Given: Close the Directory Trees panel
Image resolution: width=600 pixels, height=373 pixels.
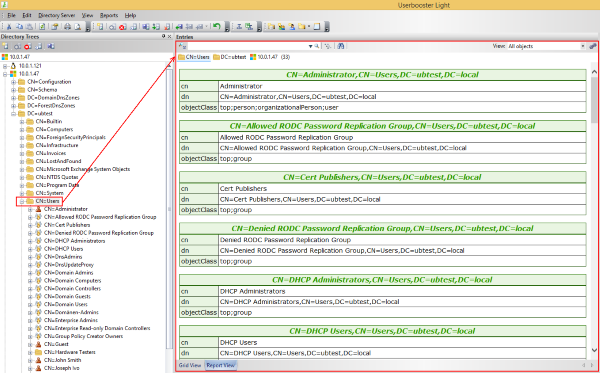Looking at the screenshot, I should tap(170, 36).
